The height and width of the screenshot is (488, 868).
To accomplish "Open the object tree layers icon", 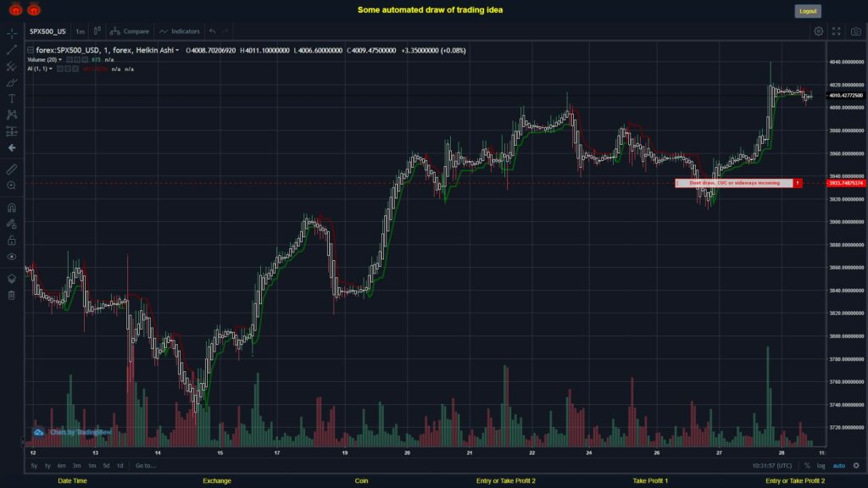I will click(12, 279).
